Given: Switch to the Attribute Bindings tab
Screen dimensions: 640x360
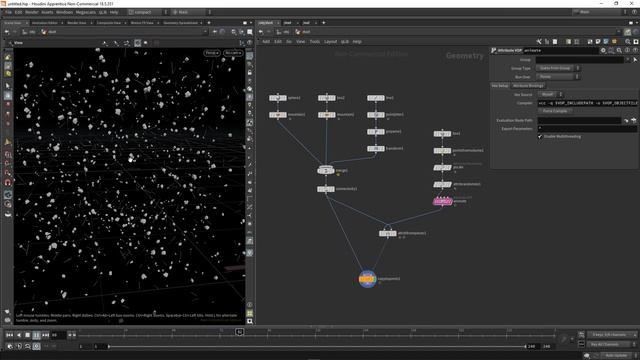Looking at the screenshot, I should pyautogui.click(x=528, y=86).
